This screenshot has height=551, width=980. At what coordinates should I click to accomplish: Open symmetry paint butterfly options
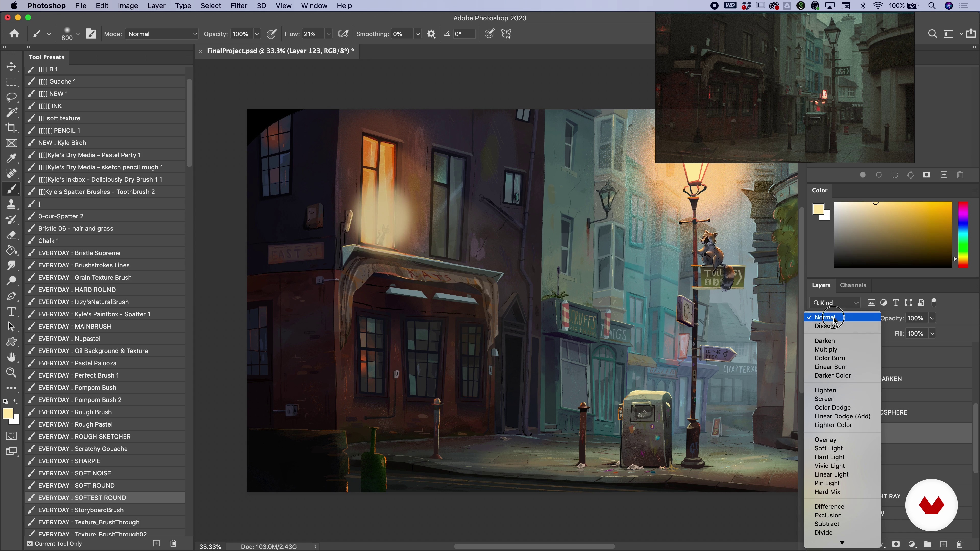[506, 34]
